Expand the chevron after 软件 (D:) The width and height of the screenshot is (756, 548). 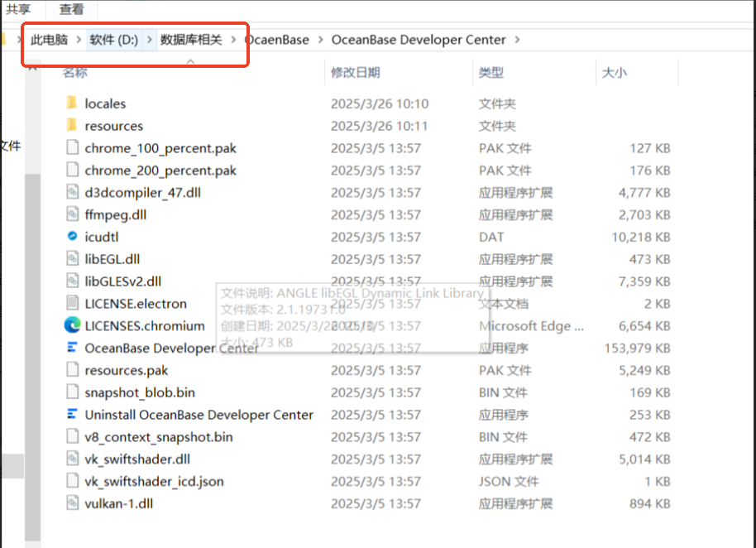(150, 40)
